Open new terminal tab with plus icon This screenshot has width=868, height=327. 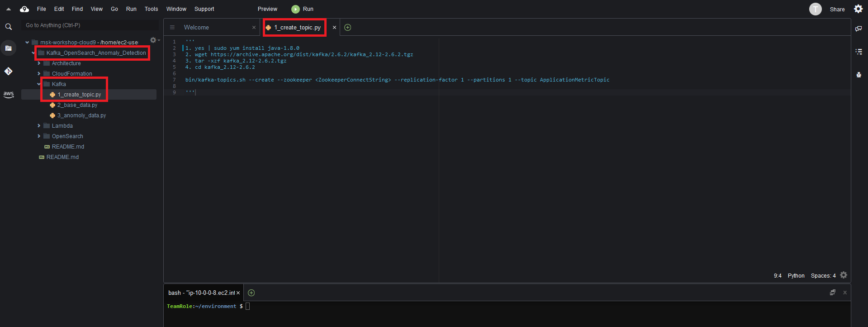point(251,293)
